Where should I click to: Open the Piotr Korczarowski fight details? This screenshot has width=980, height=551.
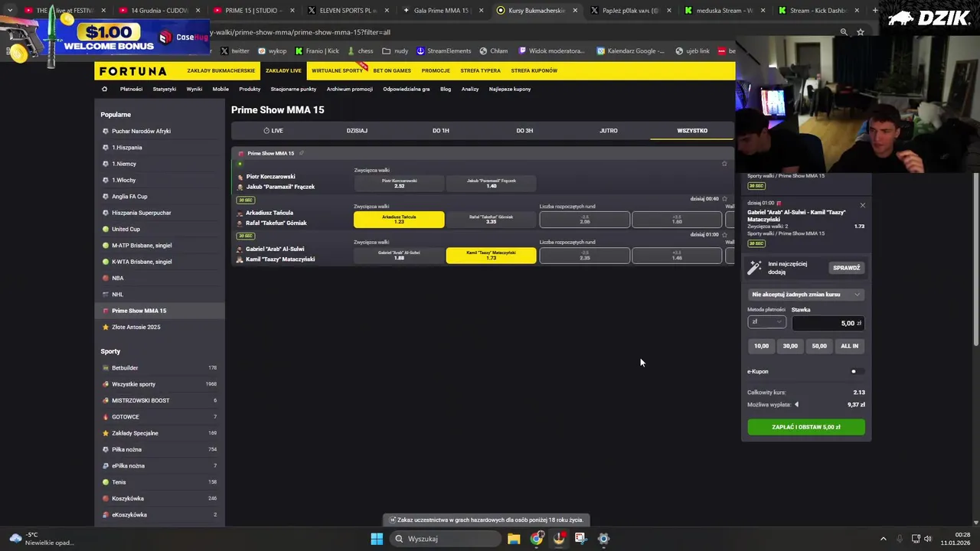click(270, 177)
